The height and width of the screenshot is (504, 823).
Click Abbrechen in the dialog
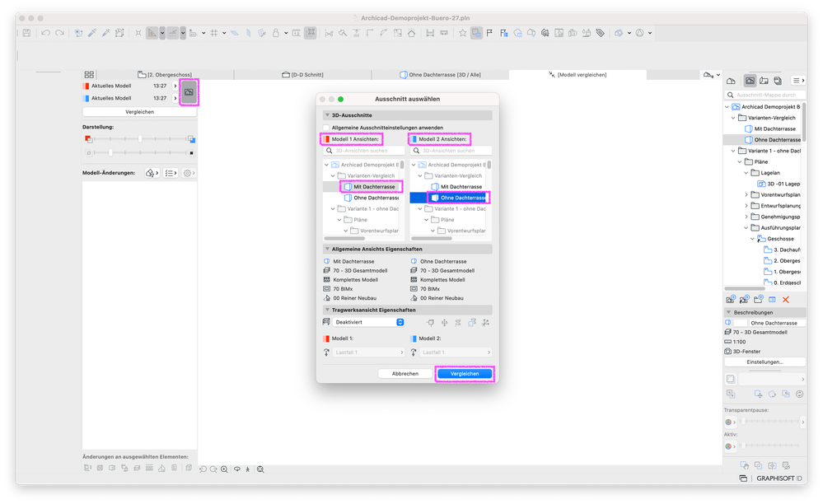[x=405, y=373]
